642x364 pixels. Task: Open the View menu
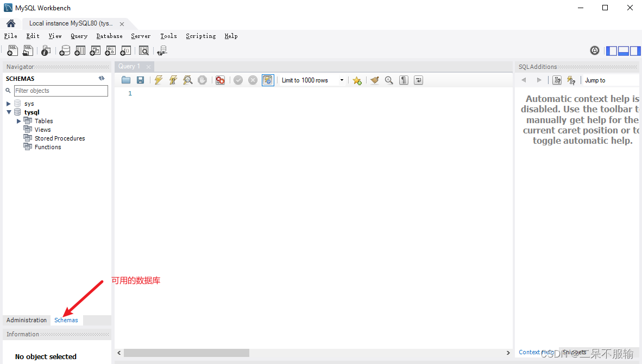coord(55,36)
